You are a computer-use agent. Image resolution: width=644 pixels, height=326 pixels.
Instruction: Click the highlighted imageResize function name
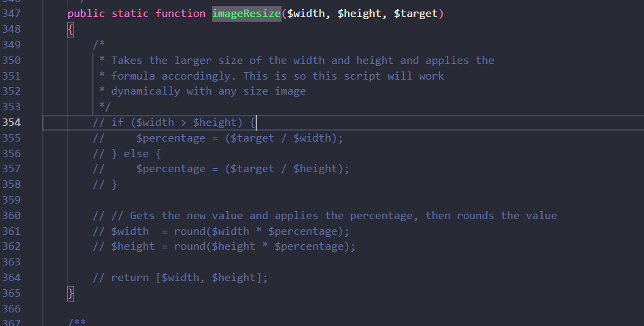click(x=246, y=14)
